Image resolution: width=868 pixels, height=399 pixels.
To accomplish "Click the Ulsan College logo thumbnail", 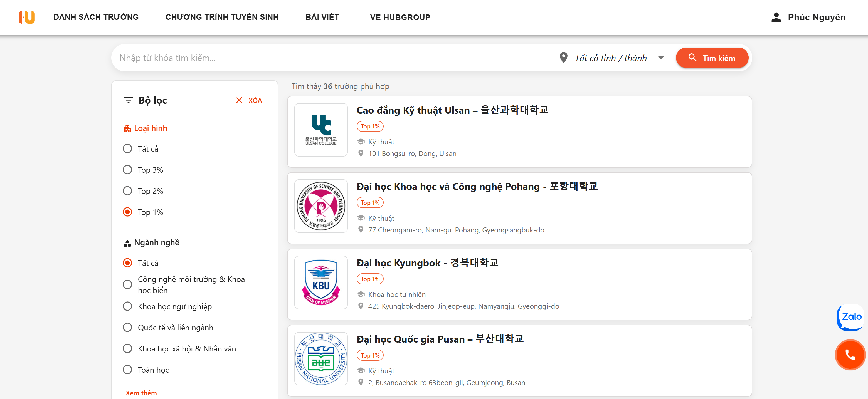I will [x=321, y=130].
